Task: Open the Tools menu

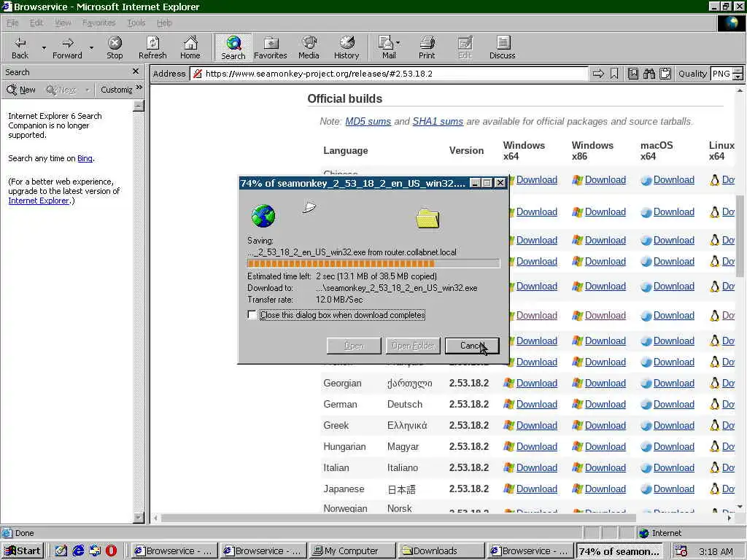Action: click(136, 23)
